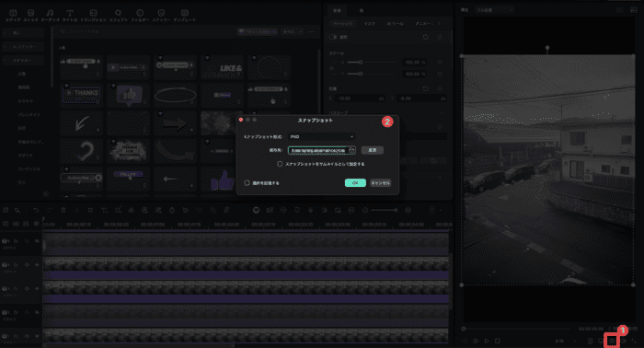Image resolution: width=644 pixels, height=348 pixels.
Task: Select the Subscribe bell sticker thumbnail
Action: click(81, 179)
